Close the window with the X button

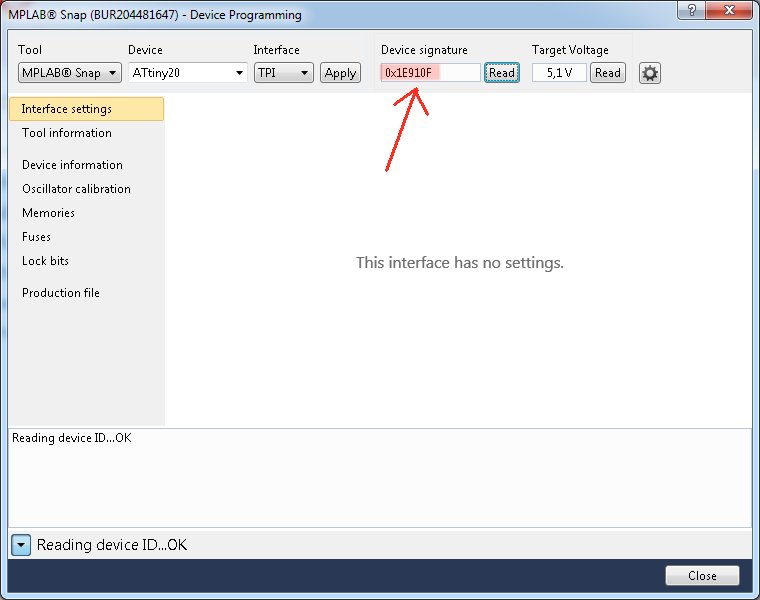click(729, 10)
